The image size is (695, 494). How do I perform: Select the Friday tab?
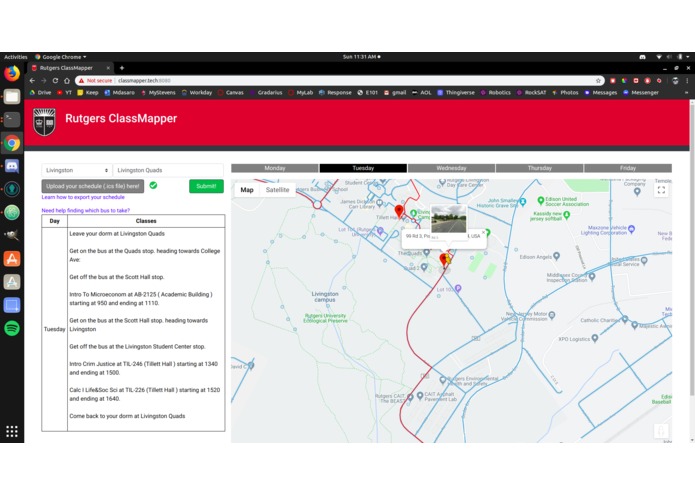tap(628, 168)
